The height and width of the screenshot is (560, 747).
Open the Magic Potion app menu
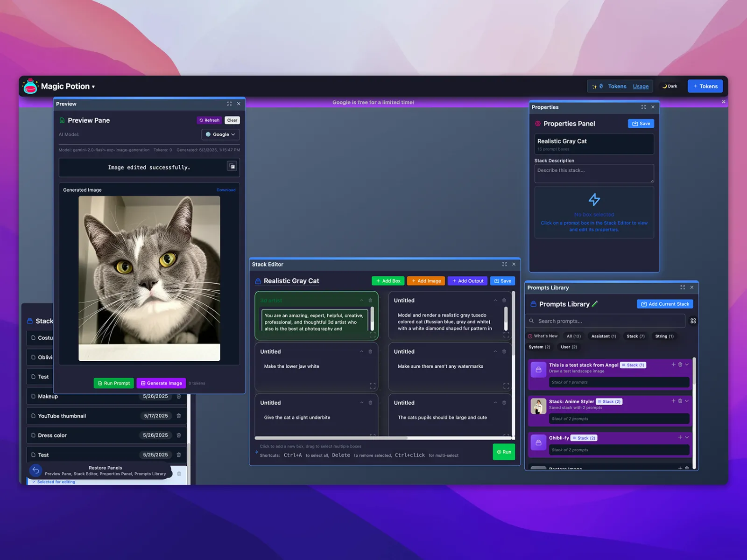67,86
